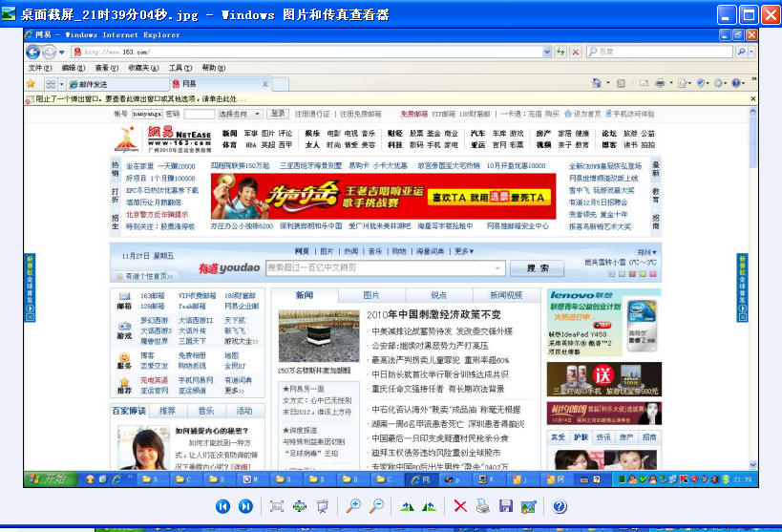
Task: Open IE address bar history dropdown
Action: point(547,52)
